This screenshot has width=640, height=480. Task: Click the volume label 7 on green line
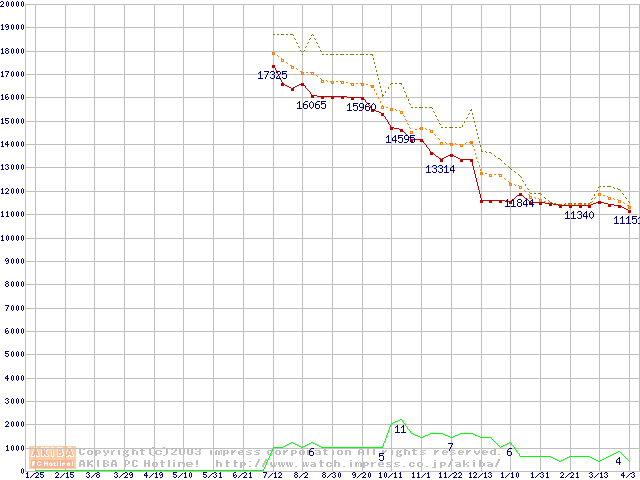pos(450,447)
